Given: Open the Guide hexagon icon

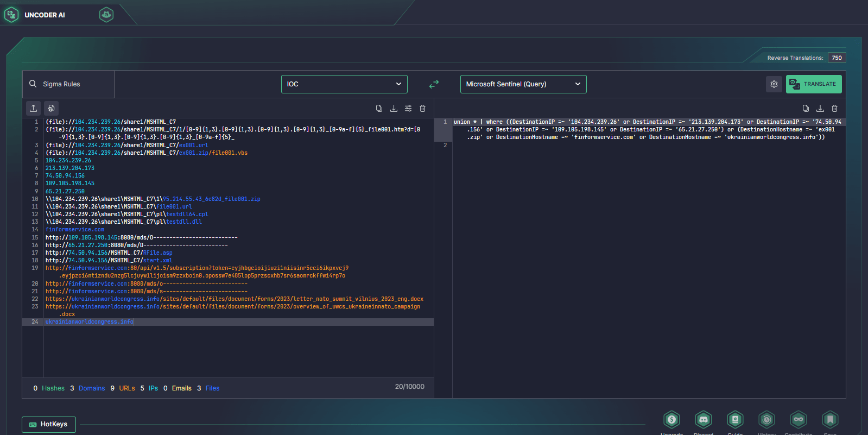Looking at the screenshot, I should (735, 420).
